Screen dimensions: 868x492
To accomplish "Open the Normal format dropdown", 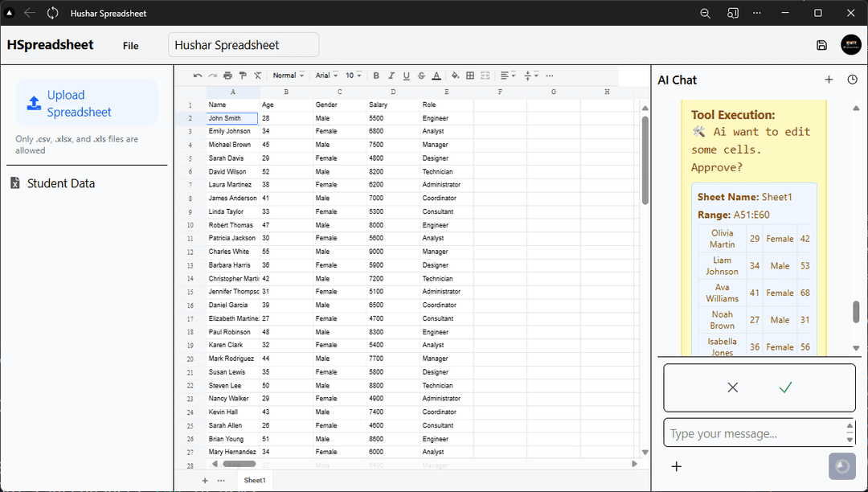I will (288, 76).
